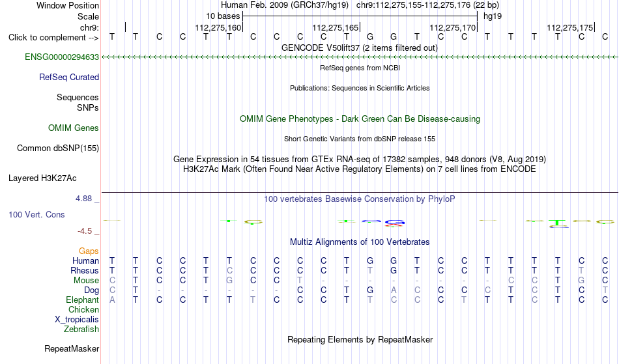Select the Chicken alignment row label
Screen dimensions: 619x364
point(83,309)
